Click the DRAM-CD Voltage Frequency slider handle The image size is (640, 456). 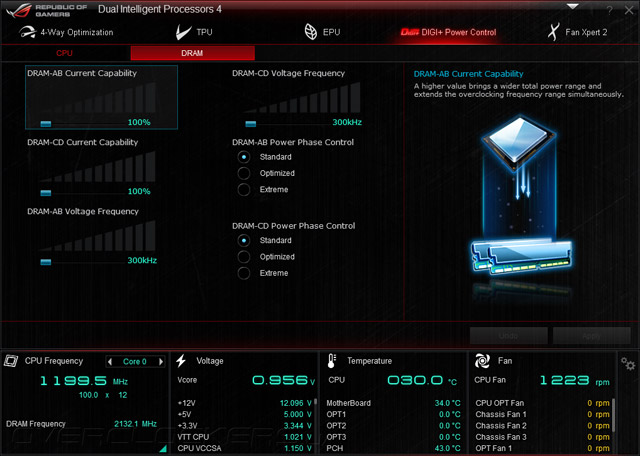[x=251, y=124]
